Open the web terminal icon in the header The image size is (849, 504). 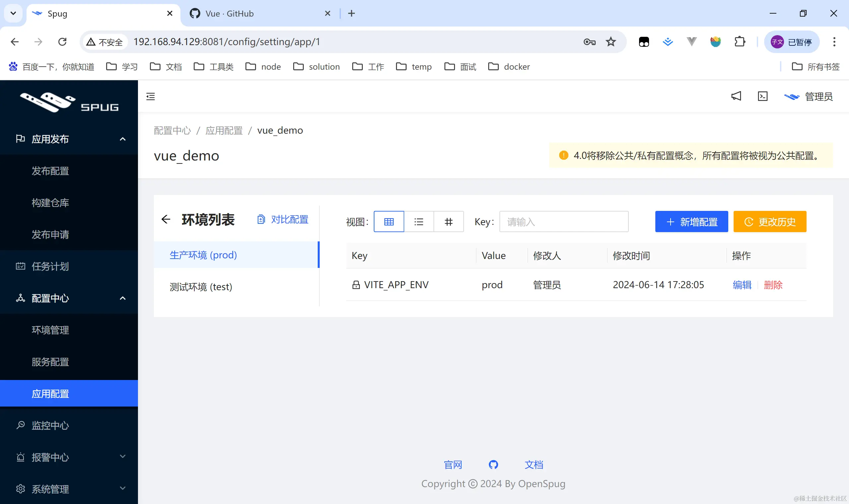[762, 96]
